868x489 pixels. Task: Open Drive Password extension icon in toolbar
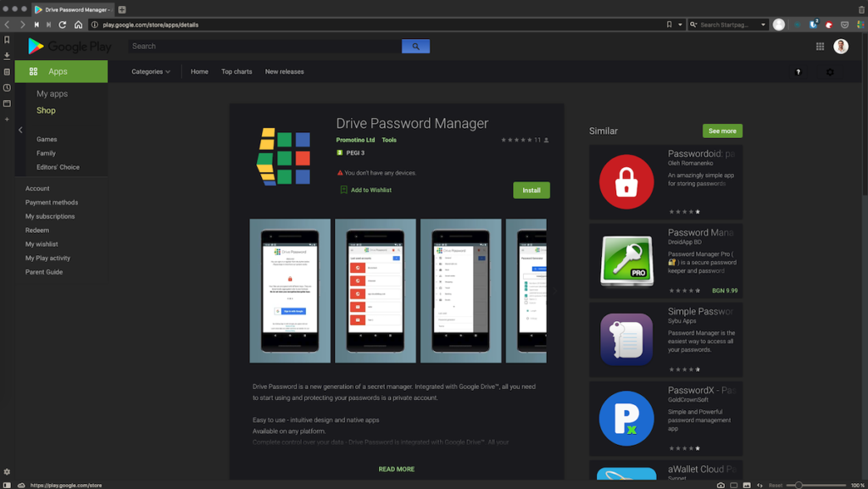point(860,25)
